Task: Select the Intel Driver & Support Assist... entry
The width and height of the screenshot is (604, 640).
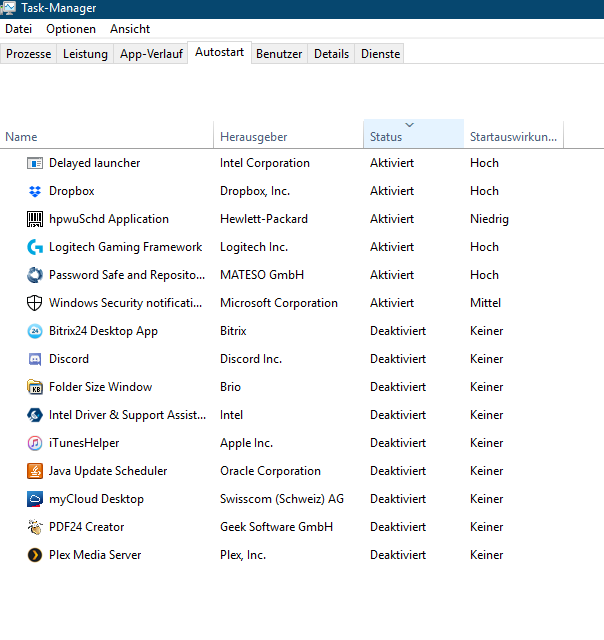Action: pos(127,415)
